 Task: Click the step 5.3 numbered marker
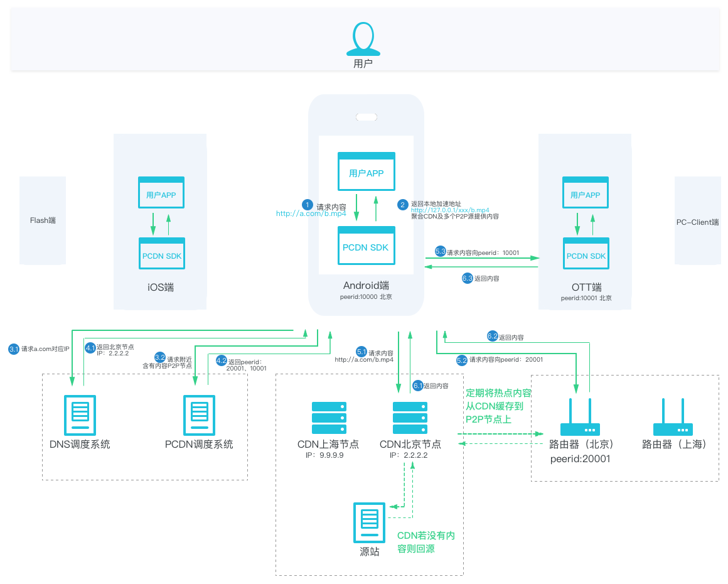441,251
